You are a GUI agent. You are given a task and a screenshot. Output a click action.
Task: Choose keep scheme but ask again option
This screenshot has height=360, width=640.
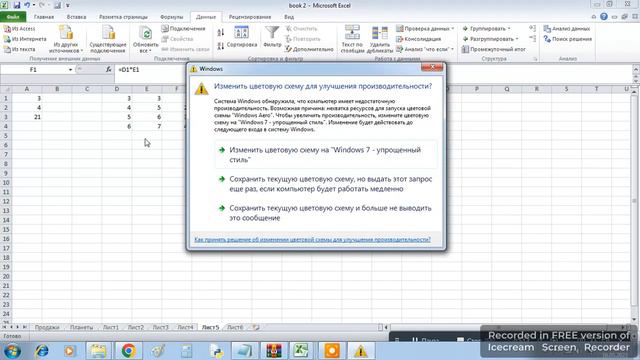pos(326,184)
